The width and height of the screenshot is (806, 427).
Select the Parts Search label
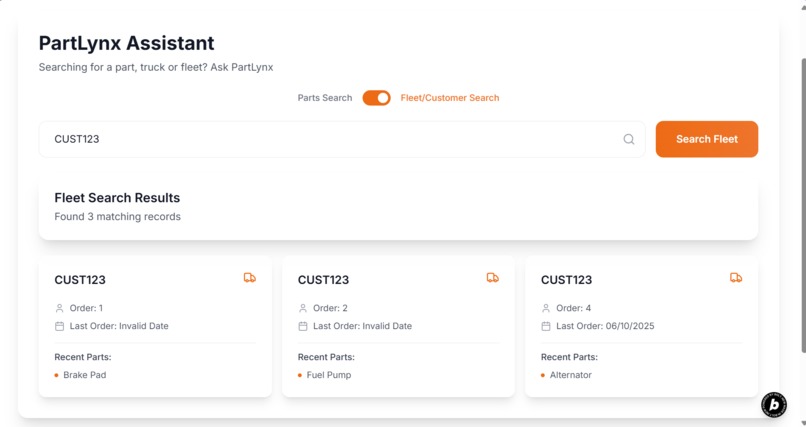325,98
